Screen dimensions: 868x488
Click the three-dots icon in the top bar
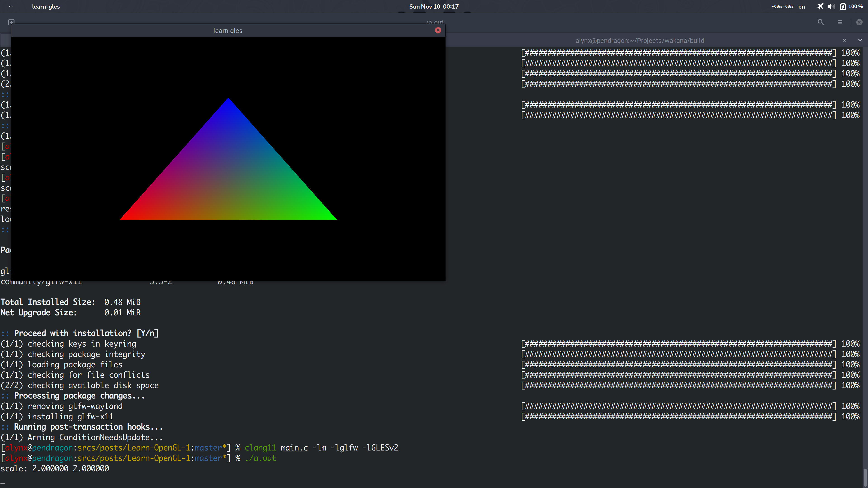(10, 6)
